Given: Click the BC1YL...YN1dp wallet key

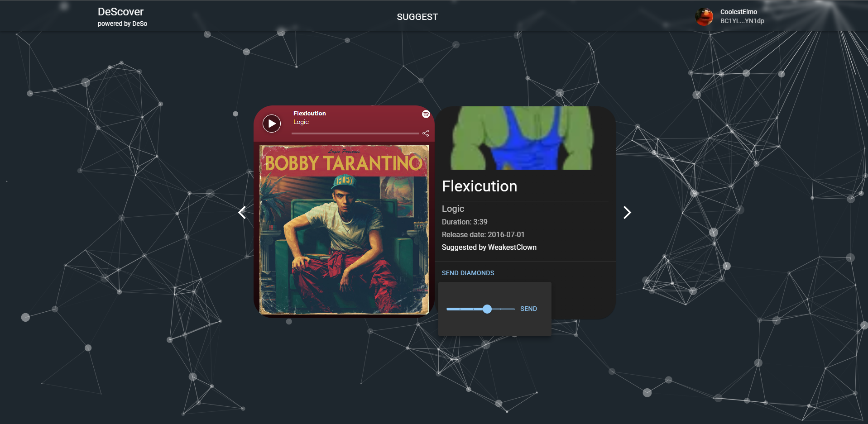Looking at the screenshot, I should click(742, 21).
